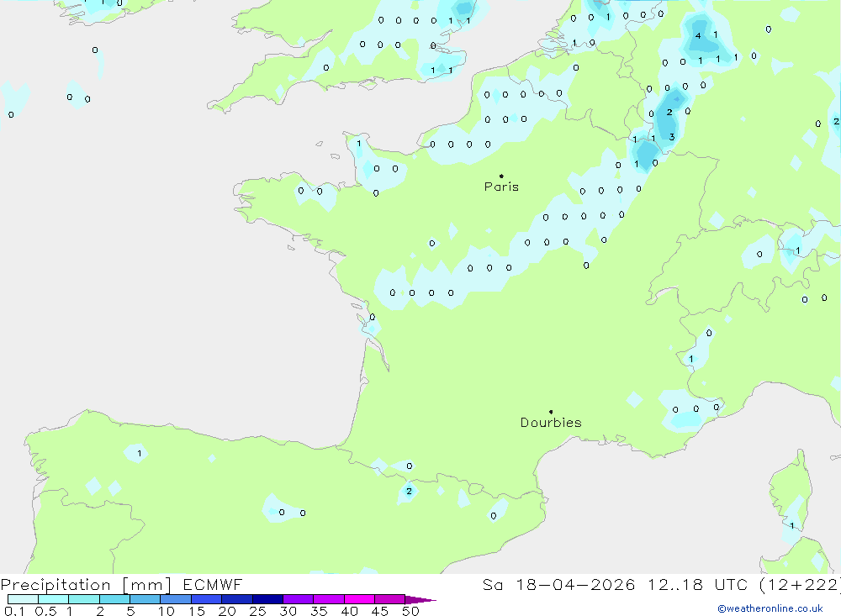Click the Dourbies city label
Viewport: 841px width, 616px height.
tap(551, 423)
